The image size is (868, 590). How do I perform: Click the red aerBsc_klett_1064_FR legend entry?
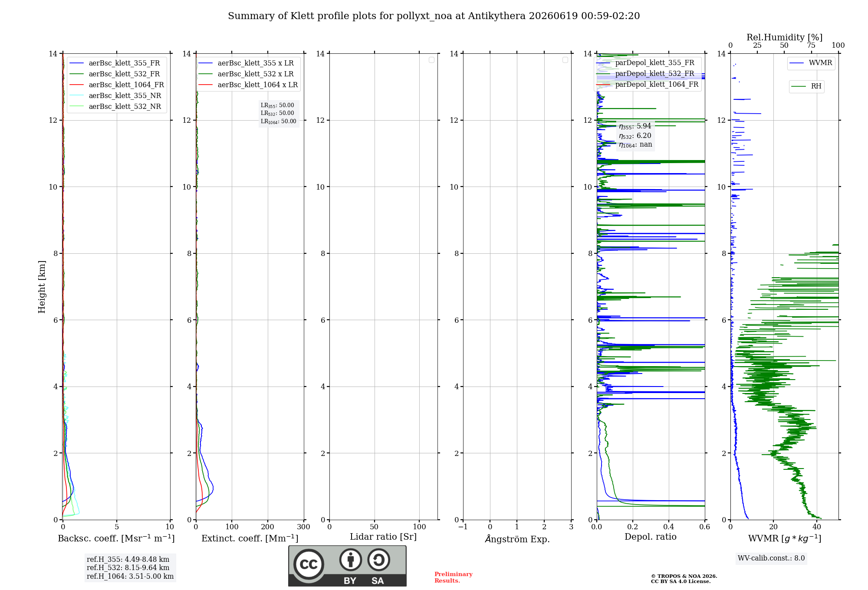coord(117,85)
